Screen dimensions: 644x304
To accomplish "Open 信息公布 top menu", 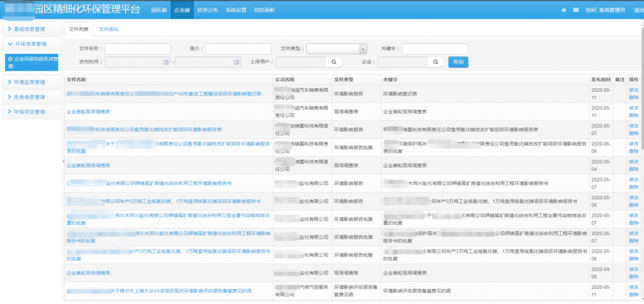I will tap(208, 10).
